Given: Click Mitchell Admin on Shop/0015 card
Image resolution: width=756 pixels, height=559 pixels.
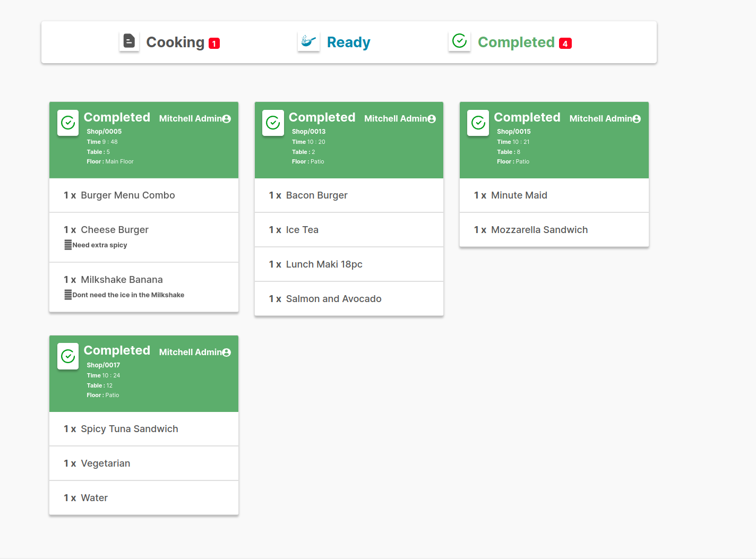Looking at the screenshot, I should (601, 118).
